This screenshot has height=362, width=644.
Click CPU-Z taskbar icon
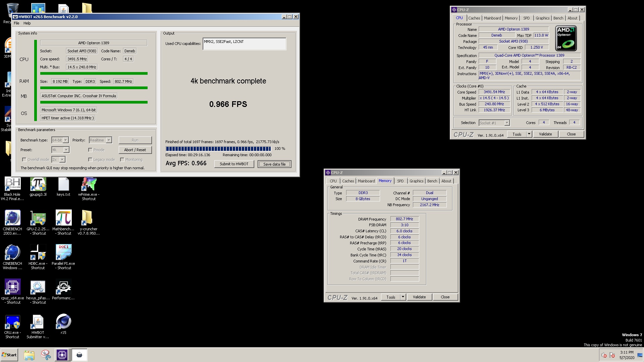tap(62, 355)
